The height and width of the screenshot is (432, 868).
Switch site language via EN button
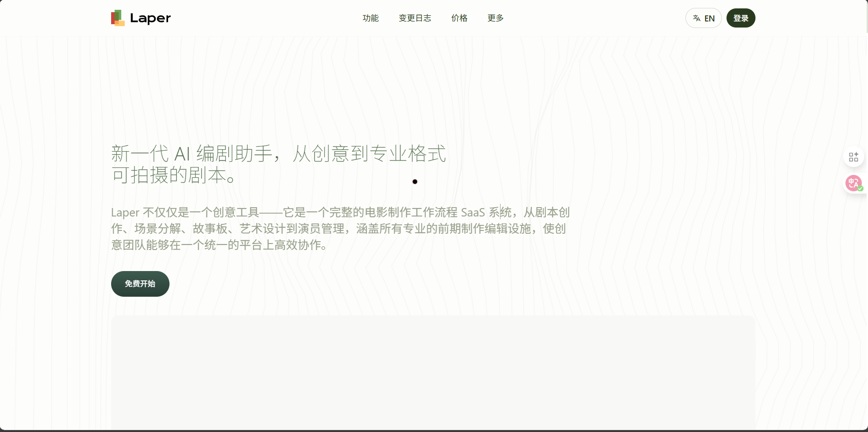[x=704, y=18]
